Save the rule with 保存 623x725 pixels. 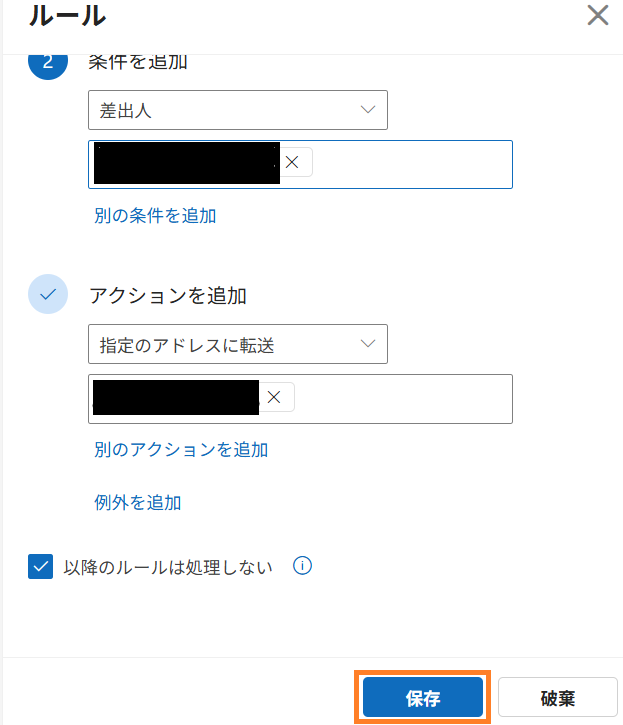coord(423,697)
